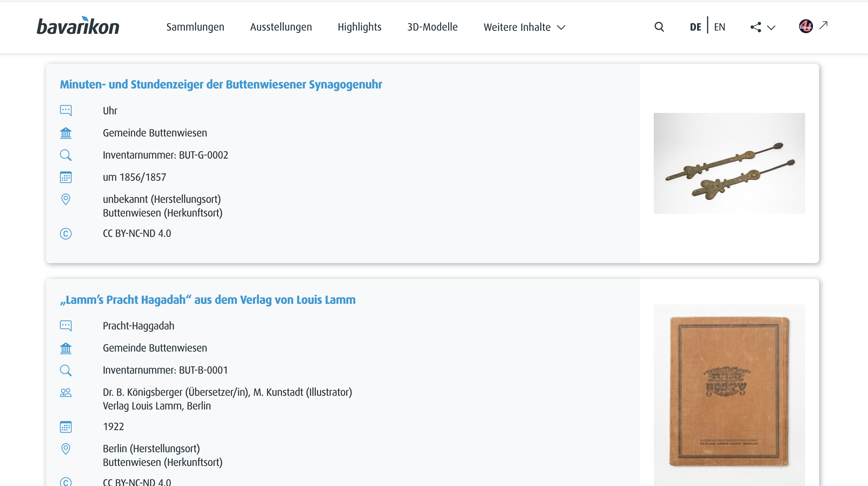
Task: Click the persons icon beside Dr. B. Königsberger
Action: tap(66, 393)
